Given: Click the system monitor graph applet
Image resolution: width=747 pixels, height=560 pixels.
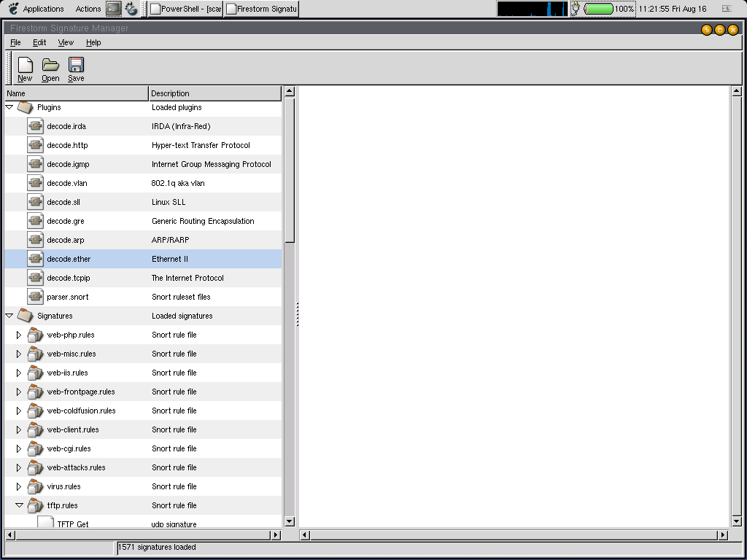Looking at the screenshot, I should pos(532,9).
